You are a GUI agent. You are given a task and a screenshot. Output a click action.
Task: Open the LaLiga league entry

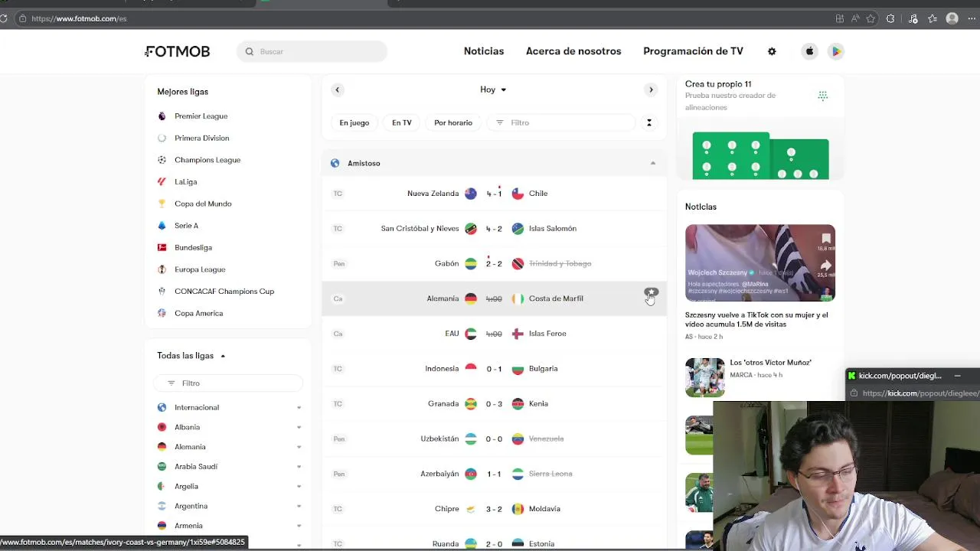click(x=185, y=182)
